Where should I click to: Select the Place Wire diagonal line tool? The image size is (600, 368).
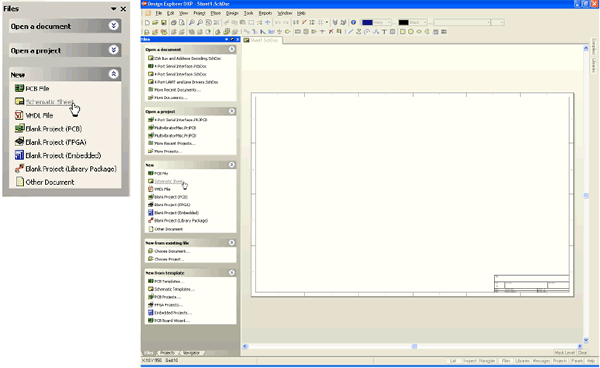351,32
